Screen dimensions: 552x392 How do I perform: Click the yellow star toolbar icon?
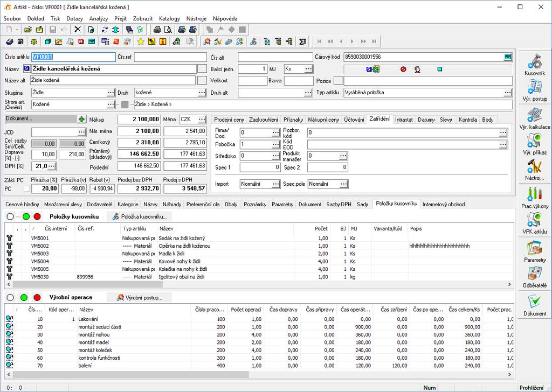[141, 42]
